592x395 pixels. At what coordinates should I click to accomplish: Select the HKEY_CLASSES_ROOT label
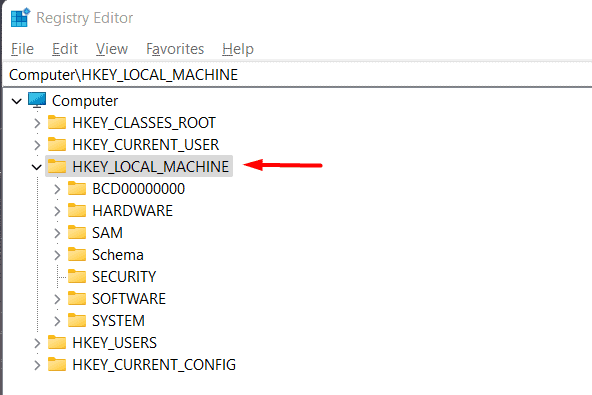tap(144, 123)
